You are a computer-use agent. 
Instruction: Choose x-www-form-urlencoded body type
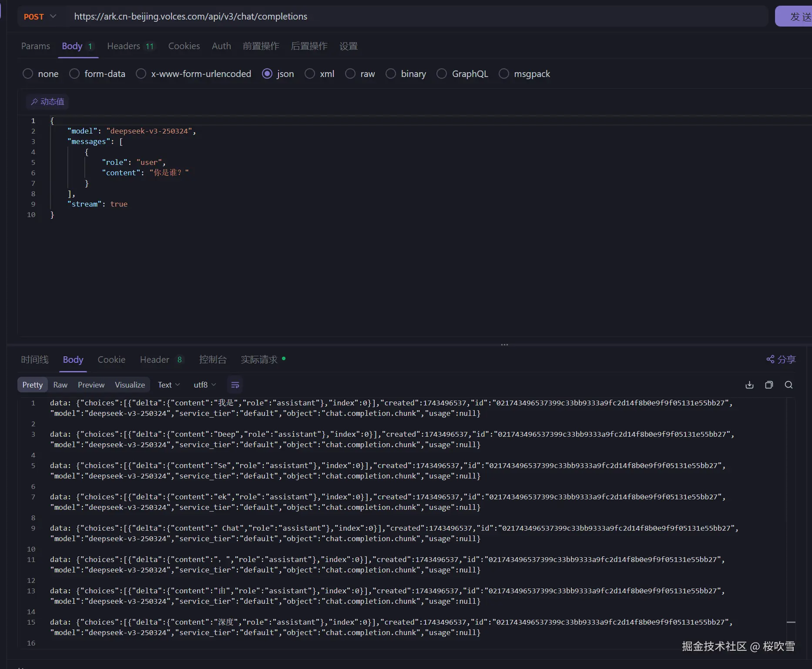click(x=194, y=74)
